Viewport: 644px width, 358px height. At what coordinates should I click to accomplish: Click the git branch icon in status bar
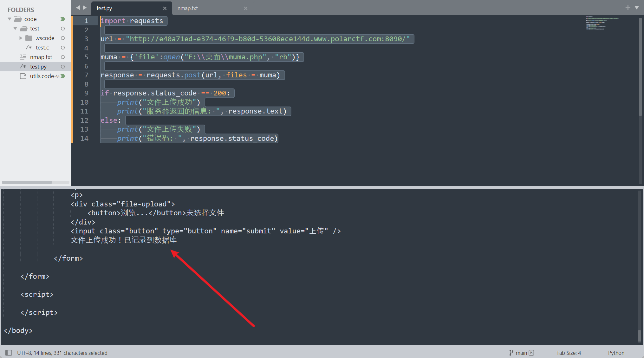click(x=511, y=353)
